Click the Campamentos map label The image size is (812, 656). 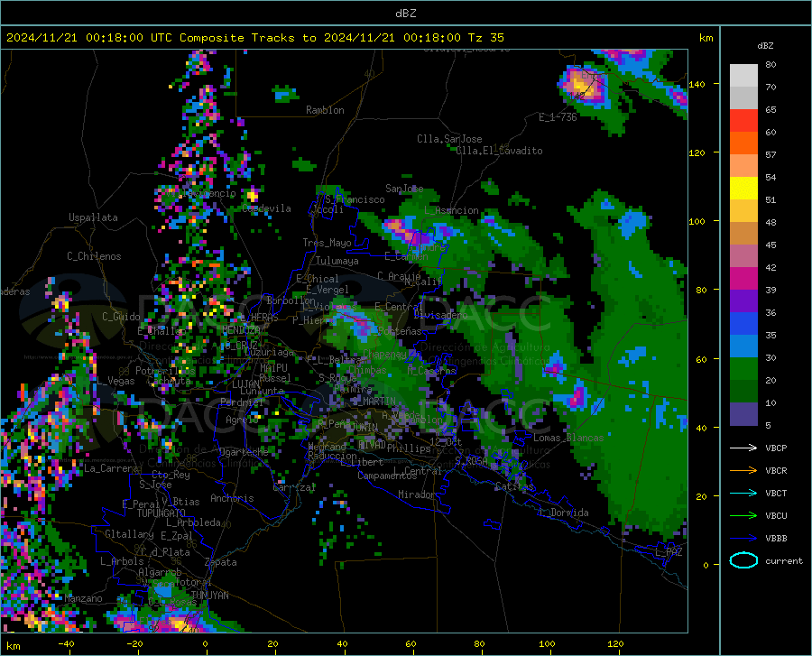click(x=387, y=476)
